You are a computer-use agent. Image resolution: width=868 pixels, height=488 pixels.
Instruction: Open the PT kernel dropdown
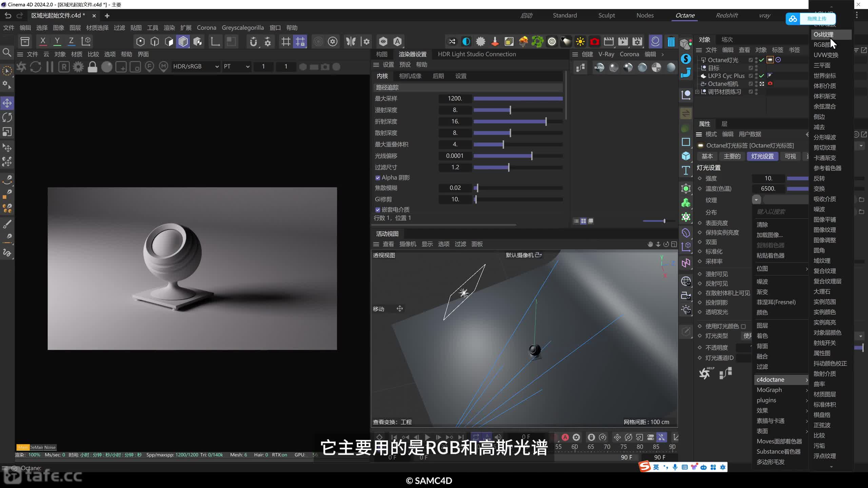click(x=236, y=67)
